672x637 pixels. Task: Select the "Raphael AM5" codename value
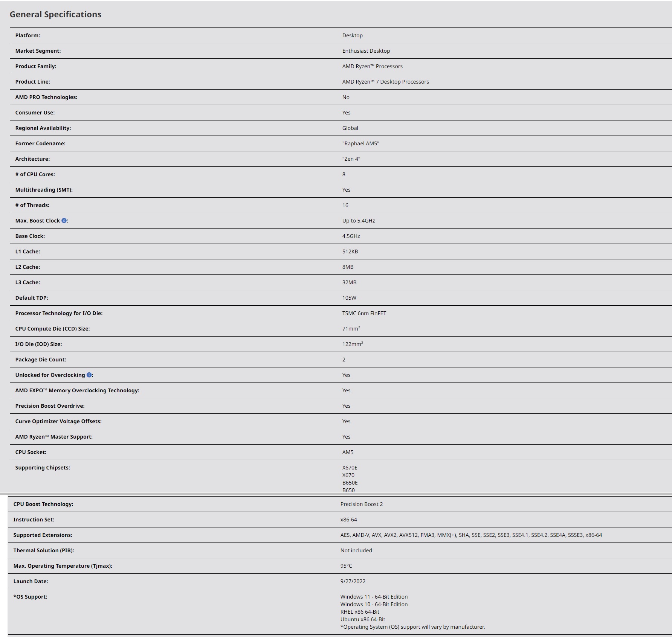pos(361,143)
